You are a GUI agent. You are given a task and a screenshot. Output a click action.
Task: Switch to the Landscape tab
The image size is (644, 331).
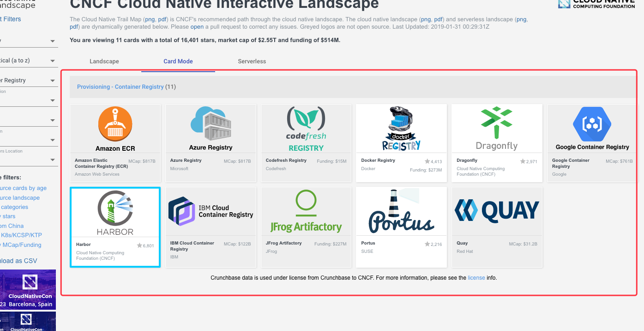[104, 61]
